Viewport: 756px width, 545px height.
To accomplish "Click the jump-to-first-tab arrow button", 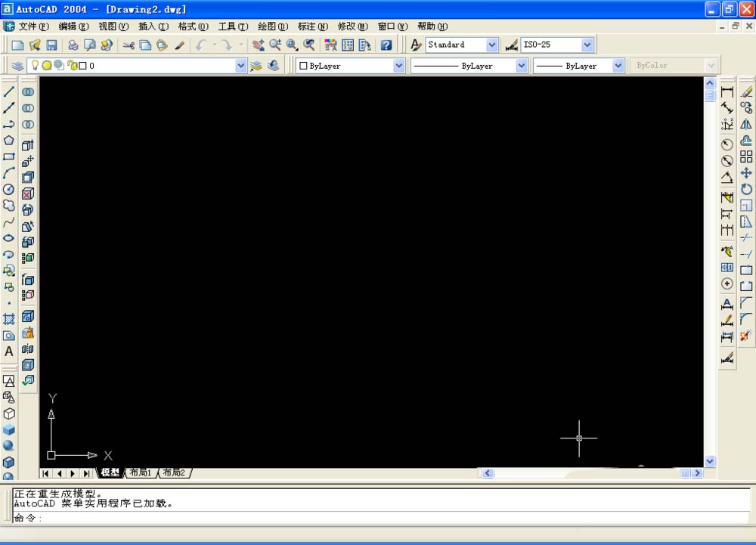I will [x=45, y=473].
